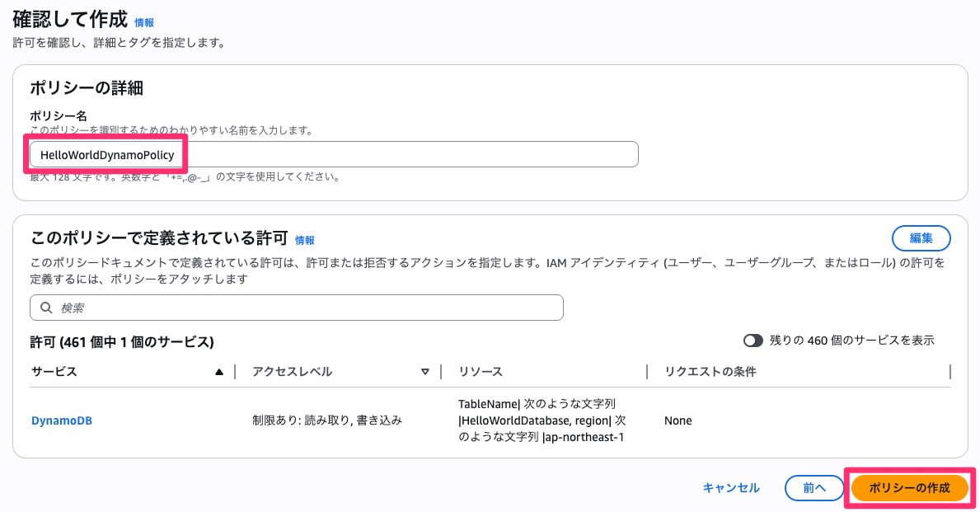Image resolution: width=980 pixels, height=512 pixels.
Task: Click the 編集 button to edit permissions
Action: (x=921, y=238)
